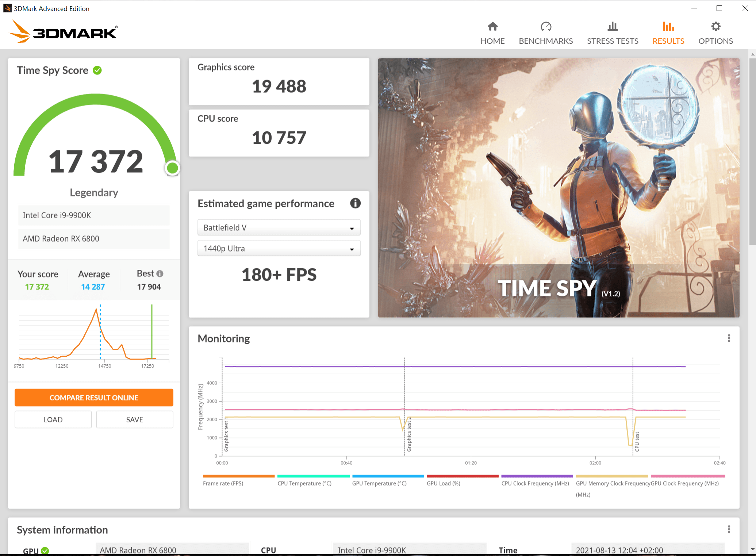Click the SAVE button

(x=134, y=419)
